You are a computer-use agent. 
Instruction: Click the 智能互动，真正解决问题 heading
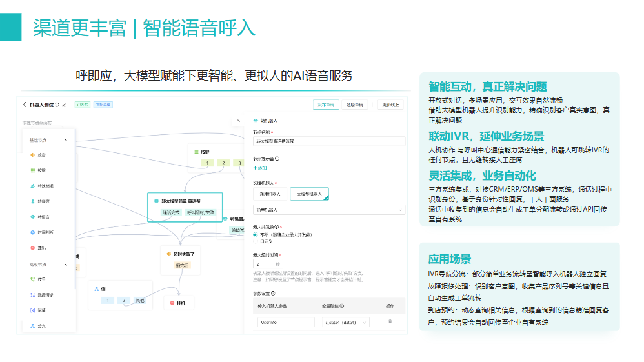tap(488, 86)
